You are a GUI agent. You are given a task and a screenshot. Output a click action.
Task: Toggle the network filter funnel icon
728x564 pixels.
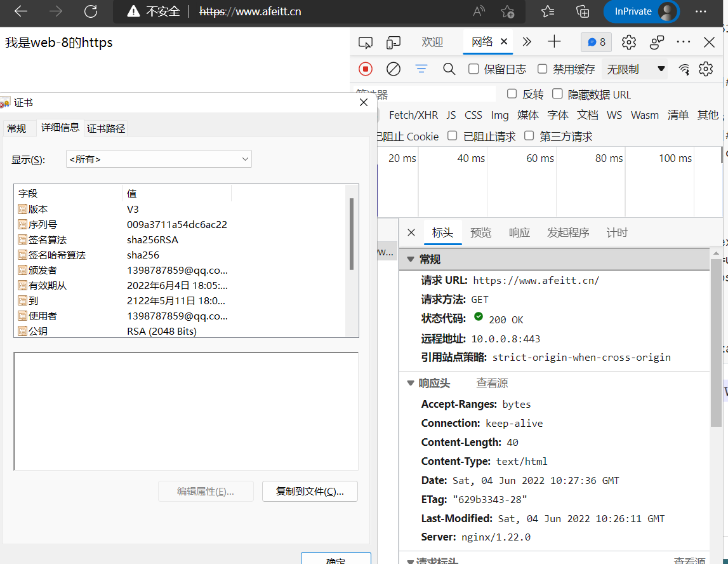[421, 69]
